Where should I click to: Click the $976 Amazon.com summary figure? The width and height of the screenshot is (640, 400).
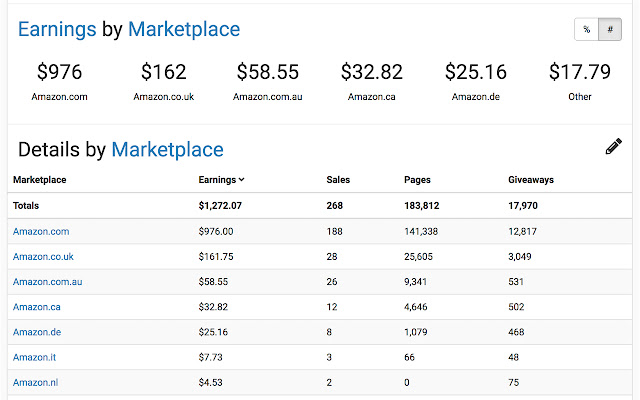click(x=59, y=72)
